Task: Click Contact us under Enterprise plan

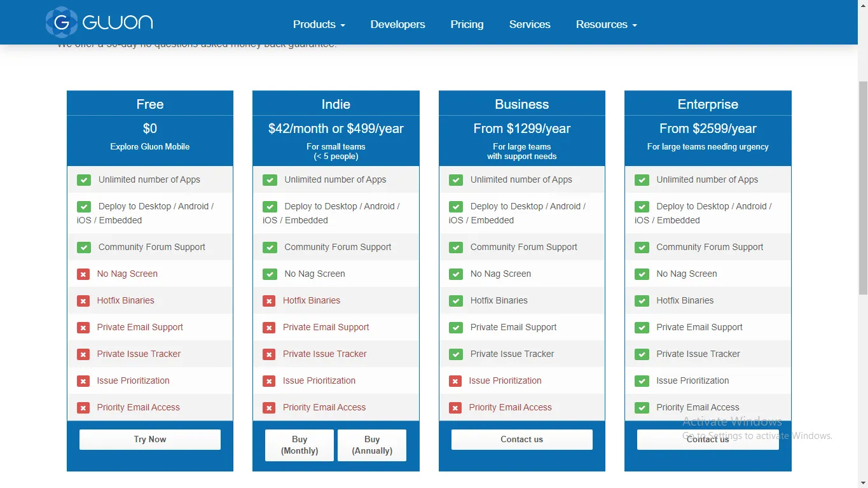Action: (708, 440)
